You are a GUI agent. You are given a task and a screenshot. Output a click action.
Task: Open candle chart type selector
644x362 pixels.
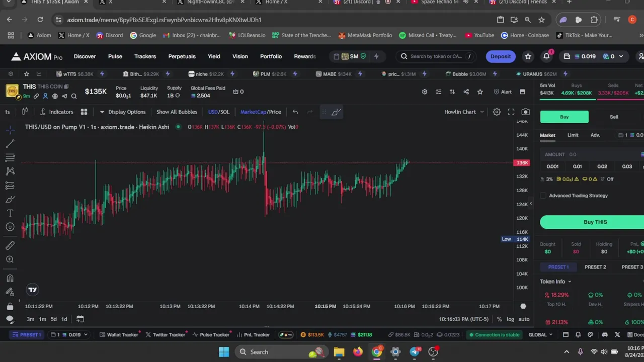coord(25,112)
